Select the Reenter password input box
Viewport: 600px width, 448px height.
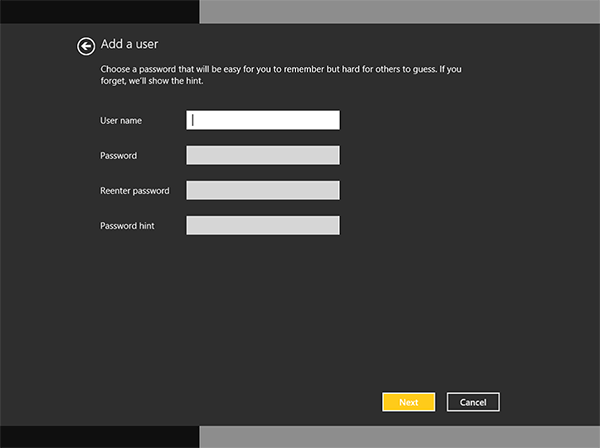pos(263,190)
